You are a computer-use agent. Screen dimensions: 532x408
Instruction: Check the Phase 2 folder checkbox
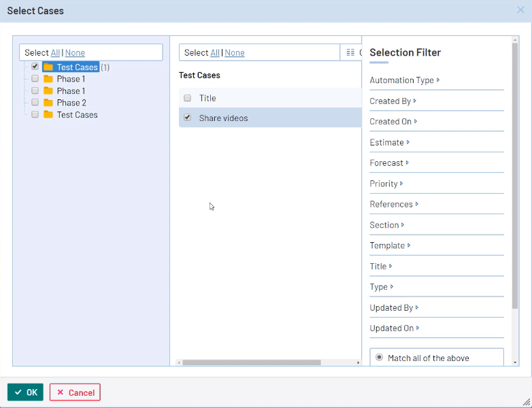click(35, 103)
